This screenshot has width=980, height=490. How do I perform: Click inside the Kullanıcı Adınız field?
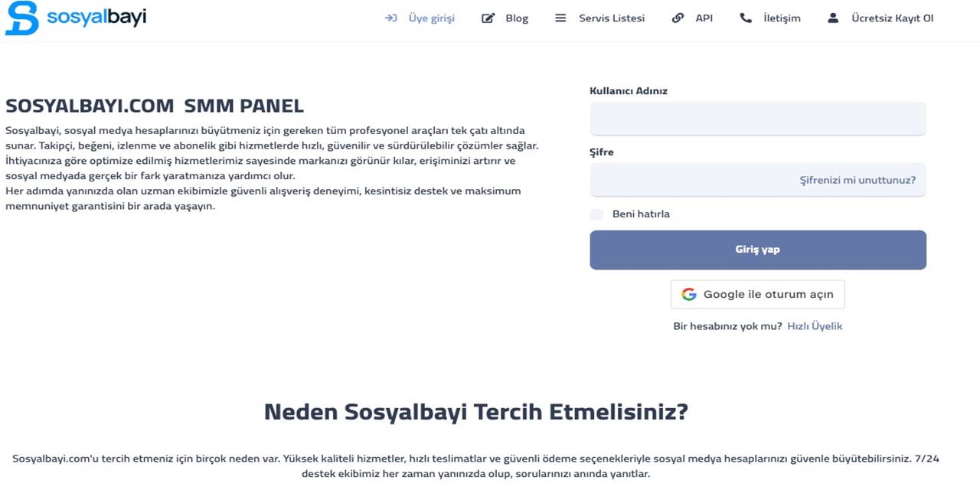(x=757, y=119)
